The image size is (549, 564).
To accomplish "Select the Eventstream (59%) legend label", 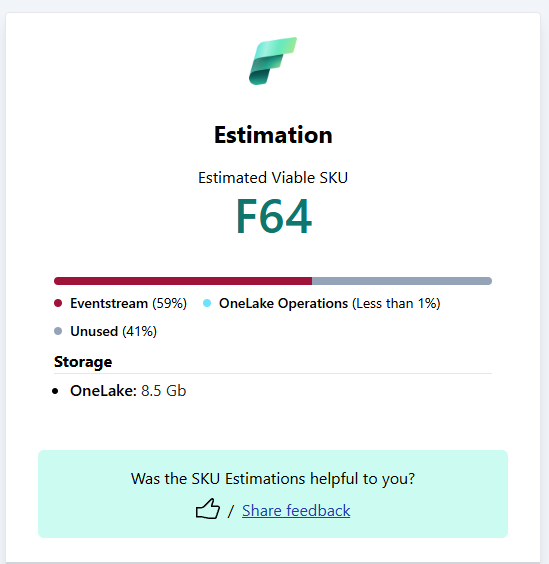I will coord(128,304).
